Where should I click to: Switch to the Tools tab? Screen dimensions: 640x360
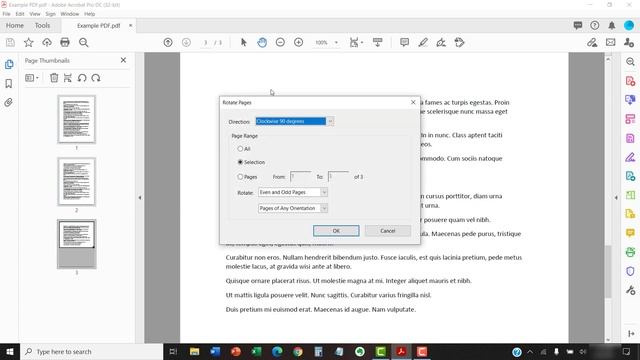coord(42,25)
